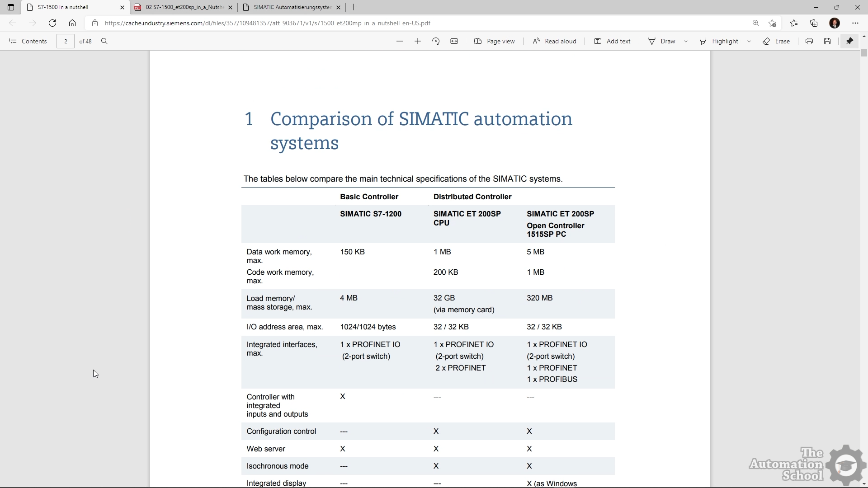Close the 02 S7-1500_et200sp tab
Image resolution: width=868 pixels, height=488 pixels.
tap(230, 7)
